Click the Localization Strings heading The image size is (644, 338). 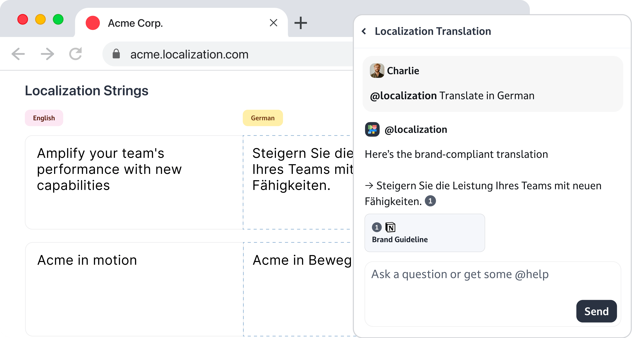87,91
